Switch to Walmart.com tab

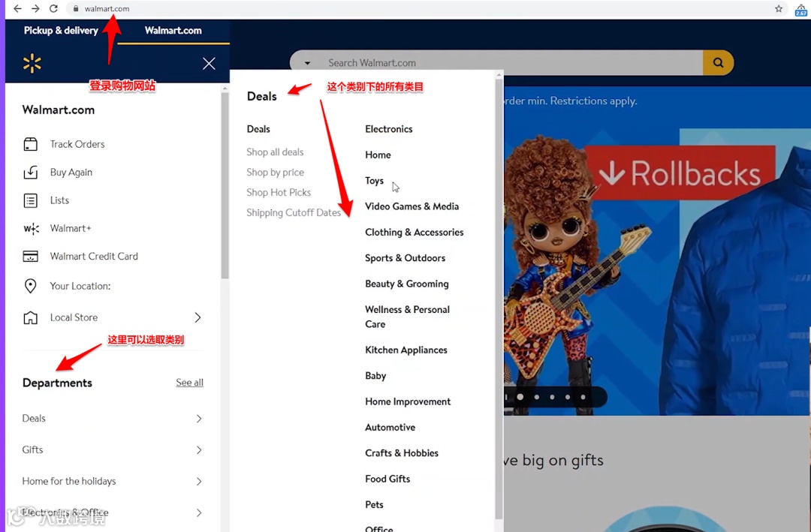pyautogui.click(x=173, y=31)
